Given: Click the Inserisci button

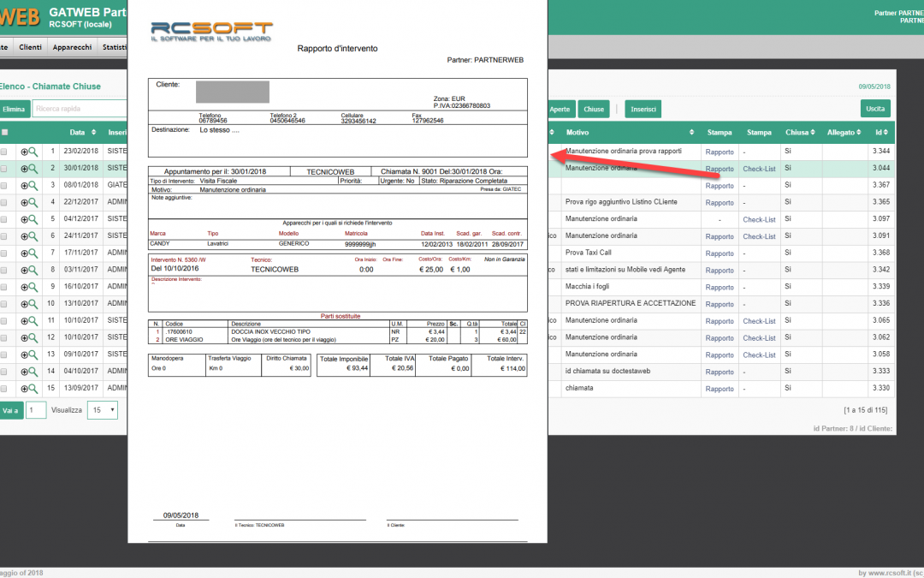Looking at the screenshot, I should (643, 109).
